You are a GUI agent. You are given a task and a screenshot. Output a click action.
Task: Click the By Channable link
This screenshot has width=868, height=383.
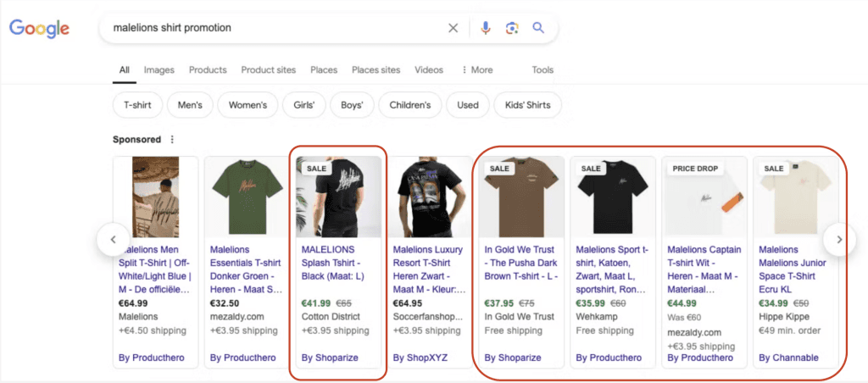788,358
